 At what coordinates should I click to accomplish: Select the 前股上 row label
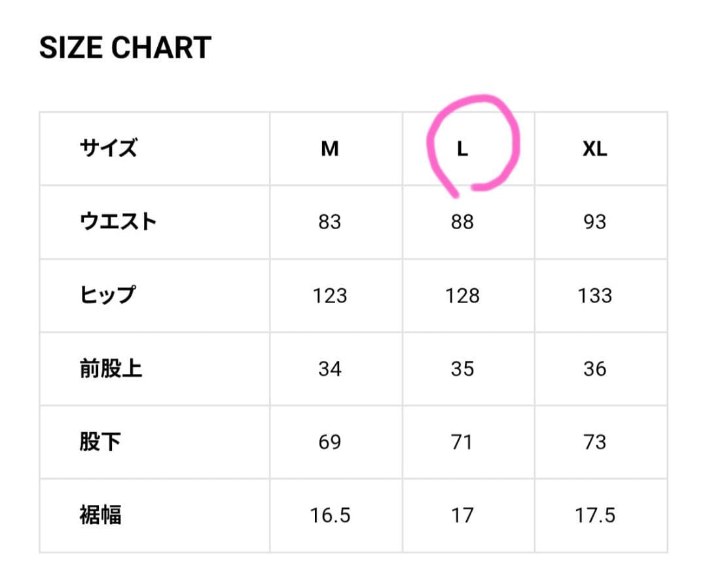(111, 369)
